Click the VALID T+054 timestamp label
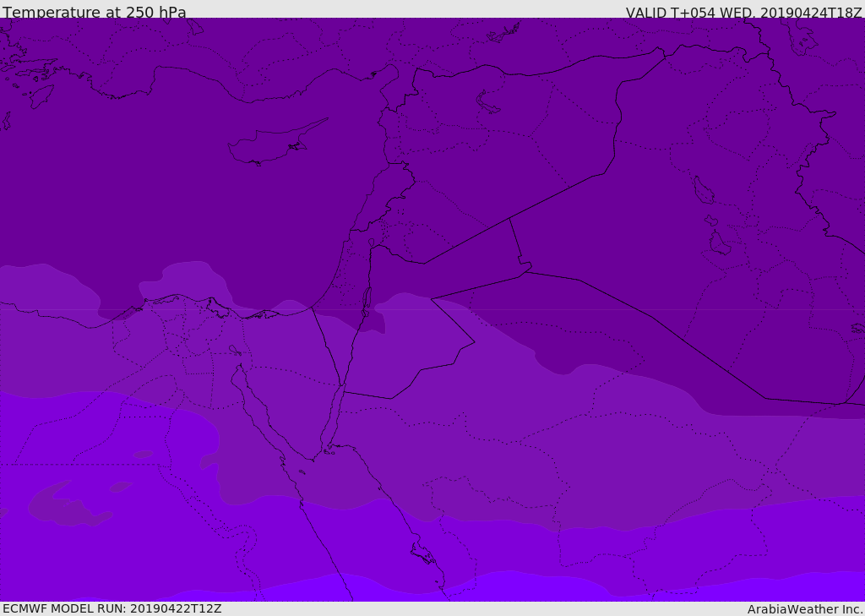Screen dimensions: 865x616 click(x=743, y=13)
